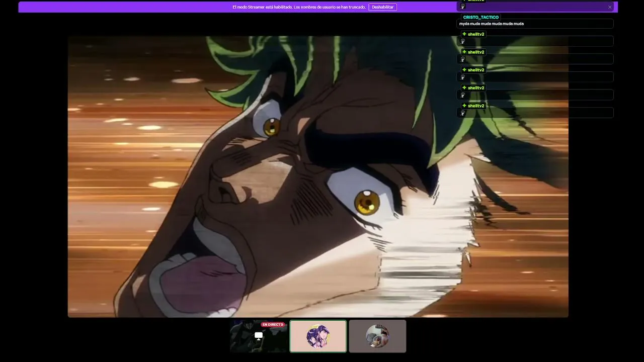Open the EN DIRECTO live stream thumbnail
The height and width of the screenshot is (362, 644).
[x=259, y=336]
